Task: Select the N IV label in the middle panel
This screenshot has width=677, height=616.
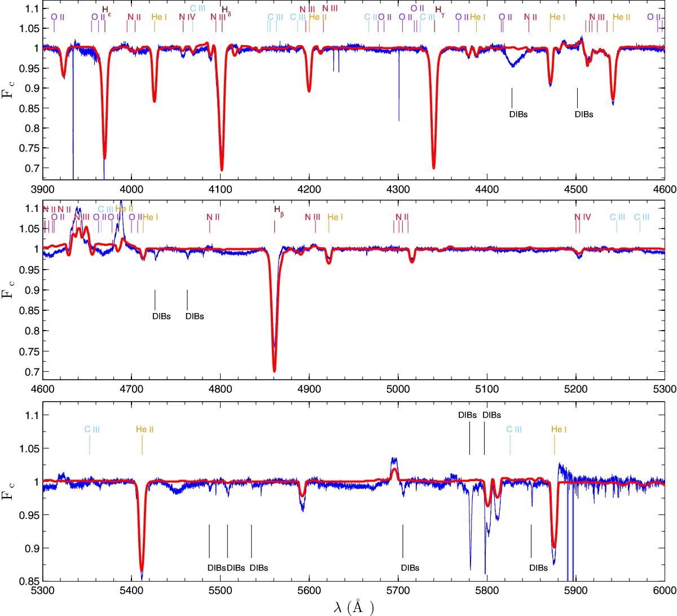Action: pos(582,217)
